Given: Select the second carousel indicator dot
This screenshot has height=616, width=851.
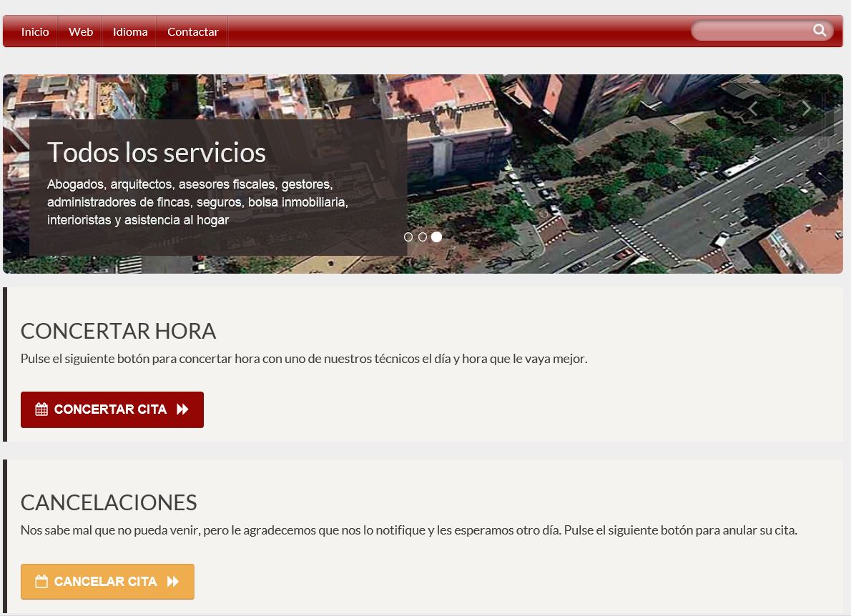Looking at the screenshot, I should [423, 237].
